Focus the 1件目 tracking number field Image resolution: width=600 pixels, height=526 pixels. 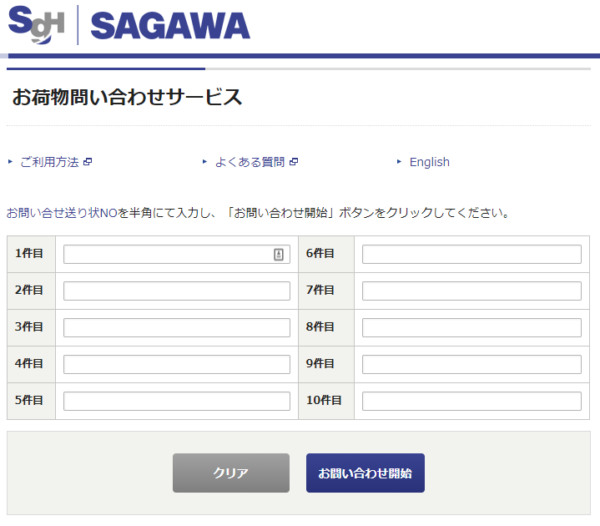tap(167, 254)
